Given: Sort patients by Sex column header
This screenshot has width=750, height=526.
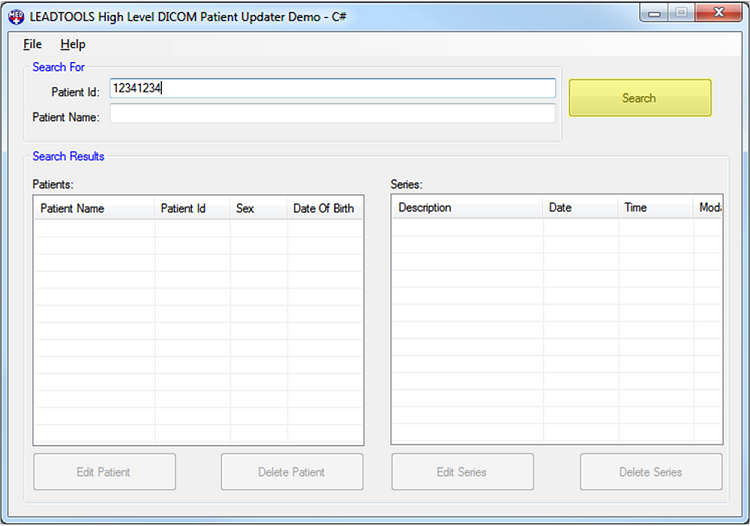Looking at the screenshot, I should (x=258, y=208).
